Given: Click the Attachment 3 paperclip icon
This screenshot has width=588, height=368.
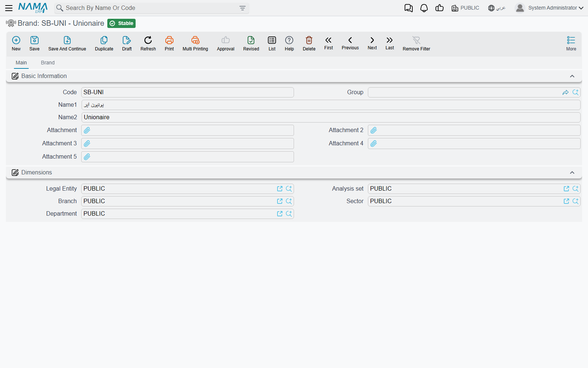Looking at the screenshot, I should 87,144.
